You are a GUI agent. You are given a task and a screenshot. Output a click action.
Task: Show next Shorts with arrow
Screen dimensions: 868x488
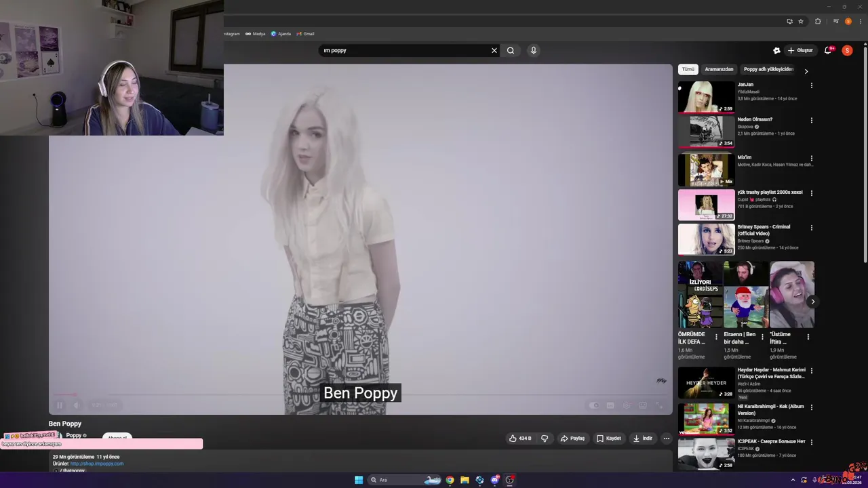[x=812, y=302]
